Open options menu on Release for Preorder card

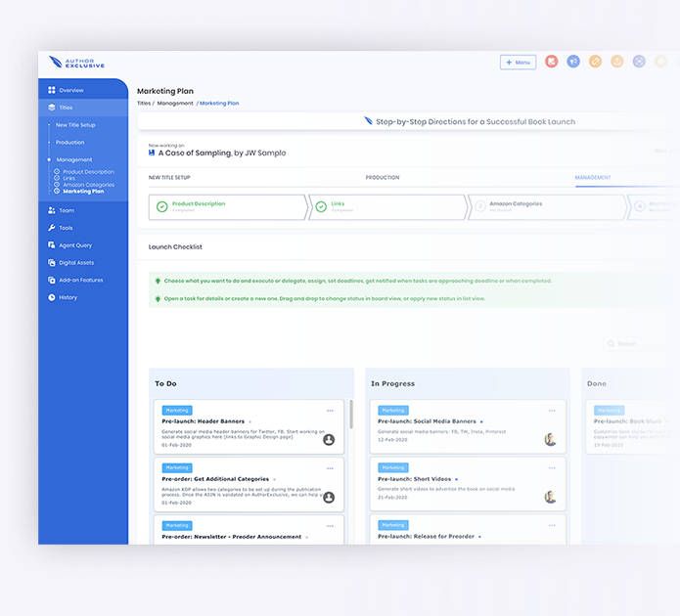[x=552, y=525]
